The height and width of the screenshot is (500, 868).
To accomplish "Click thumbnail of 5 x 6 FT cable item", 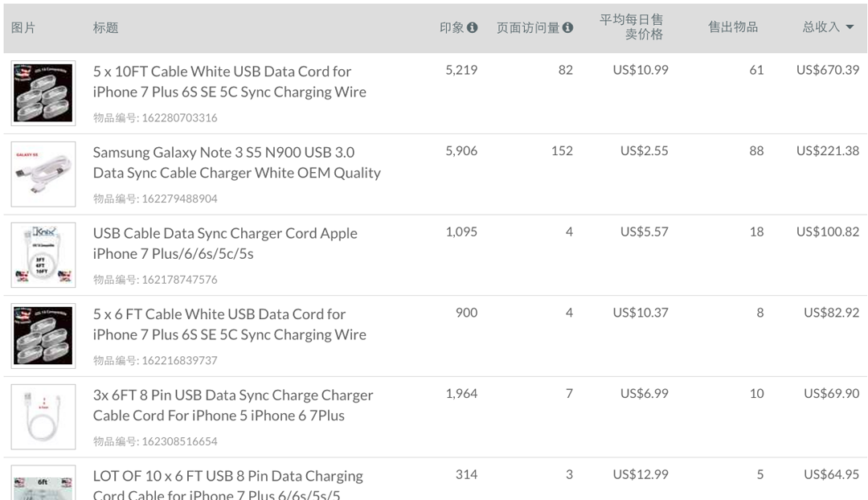I will point(43,335).
